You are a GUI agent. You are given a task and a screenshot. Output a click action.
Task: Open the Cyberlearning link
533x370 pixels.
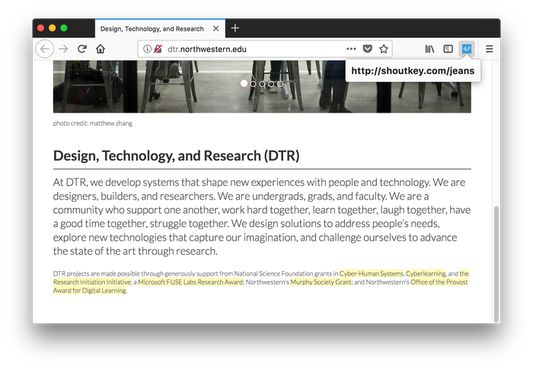426,273
